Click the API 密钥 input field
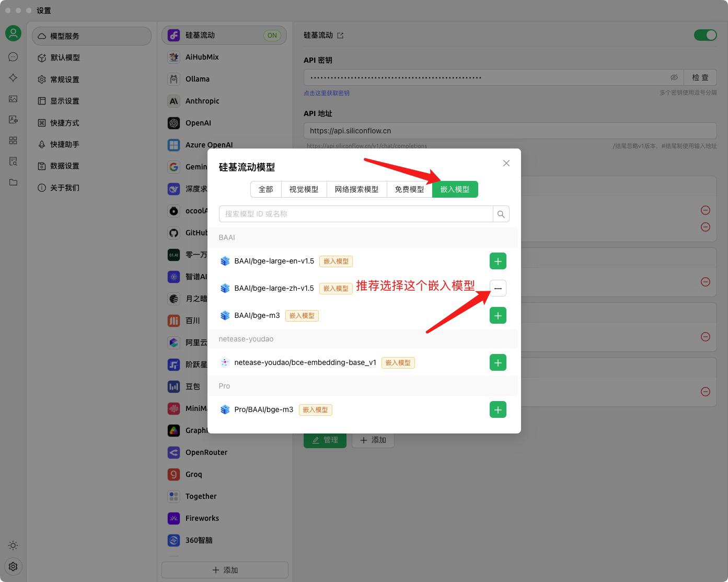 494,77
